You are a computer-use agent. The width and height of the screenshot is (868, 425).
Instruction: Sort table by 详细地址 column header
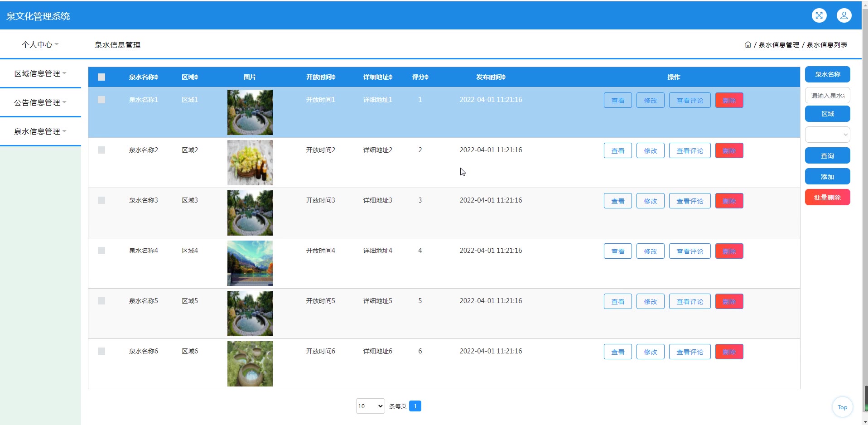tap(377, 77)
